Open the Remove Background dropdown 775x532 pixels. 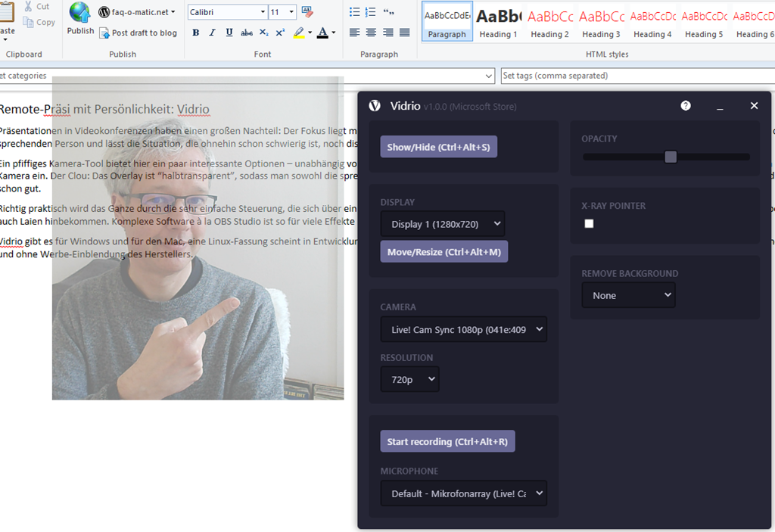click(x=629, y=295)
